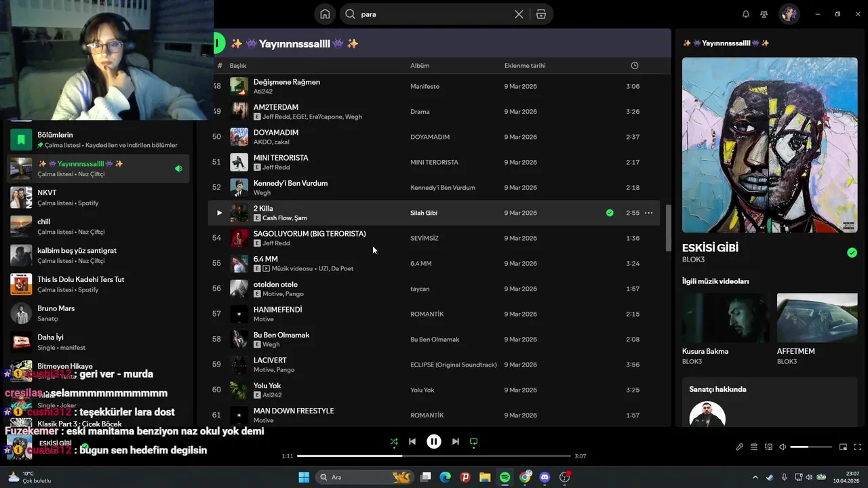Pause the current song
Viewport: 868px width, 488px height.
coord(434,442)
